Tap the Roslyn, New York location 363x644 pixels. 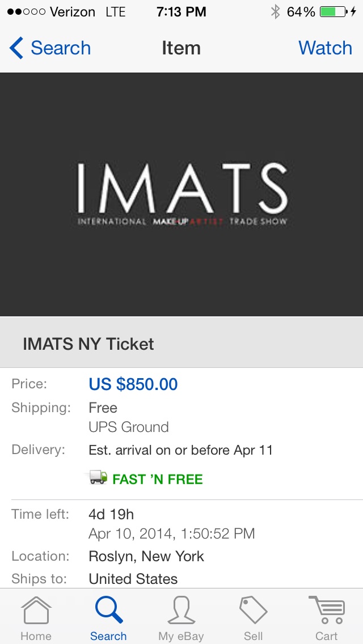[x=146, y=556]
